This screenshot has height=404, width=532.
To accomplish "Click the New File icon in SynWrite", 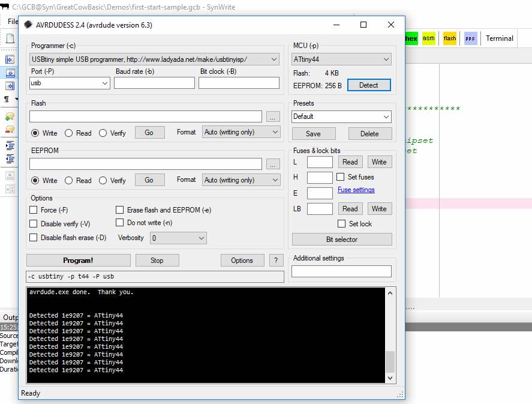I will 10,38.
